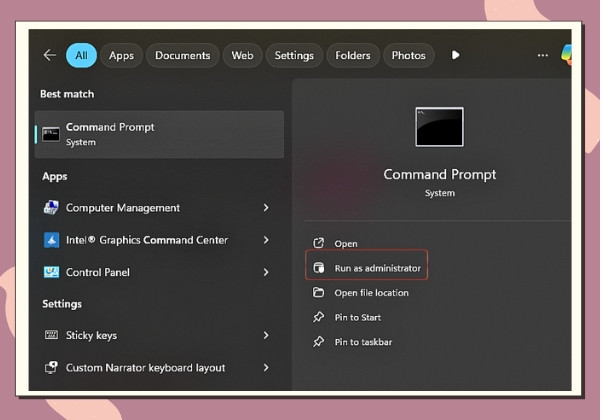Expand Computer Management options chevron
This screenshot has height=420, width=600.
coord(266,208)
